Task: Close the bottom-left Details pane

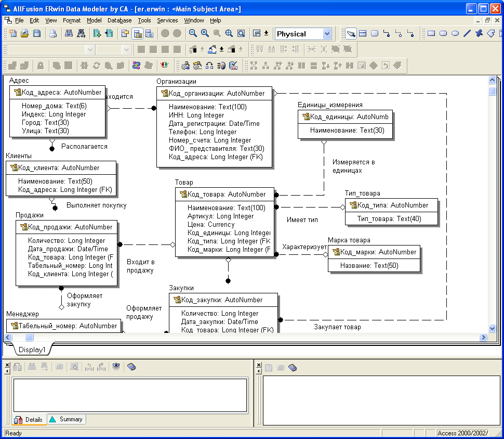Action: pyautogui.click(x=7, y=365)
